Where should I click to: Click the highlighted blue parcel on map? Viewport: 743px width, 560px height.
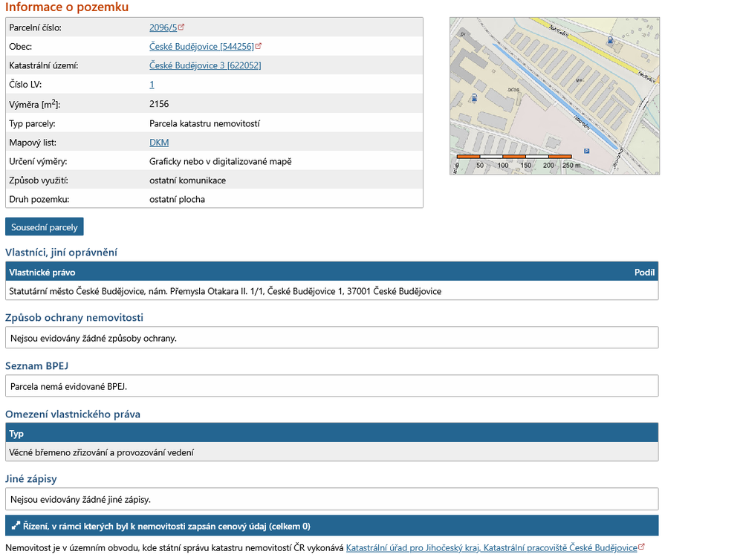557,97
